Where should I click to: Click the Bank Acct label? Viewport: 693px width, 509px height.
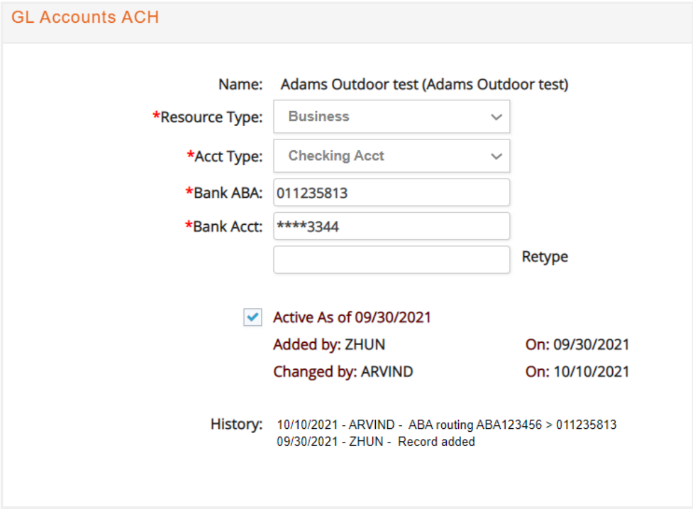(x=224, y=227)
